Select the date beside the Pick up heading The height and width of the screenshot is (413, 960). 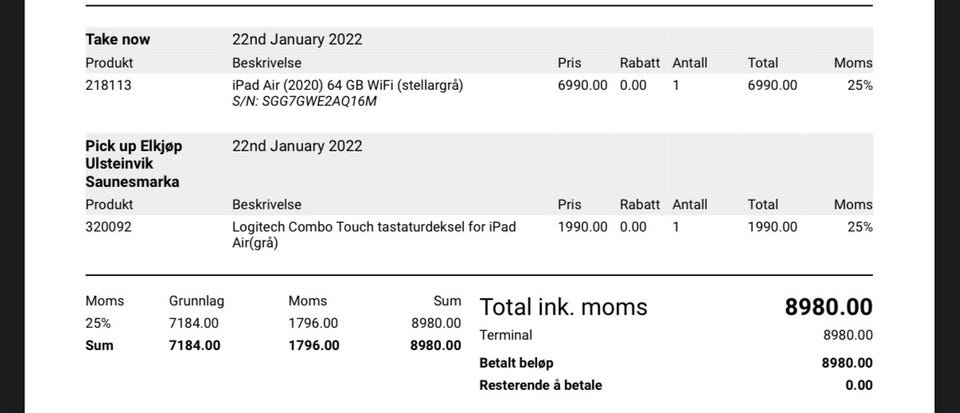pyautogui.click(x=297, y=146)
